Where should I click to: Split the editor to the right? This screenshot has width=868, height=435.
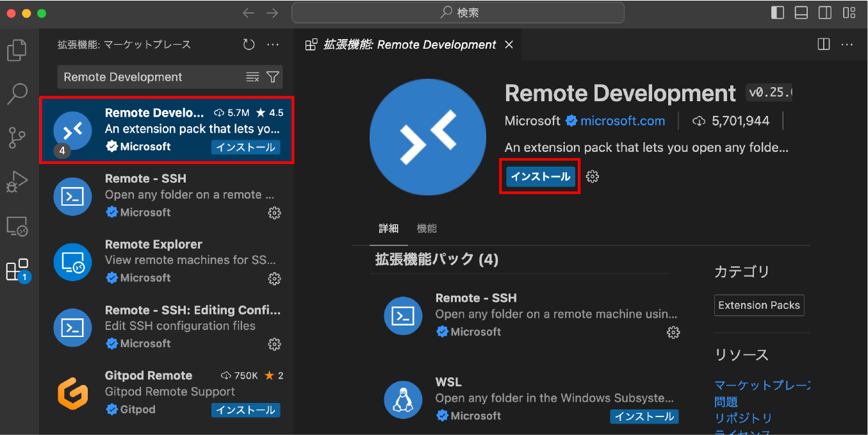click(x=824, y=44)
